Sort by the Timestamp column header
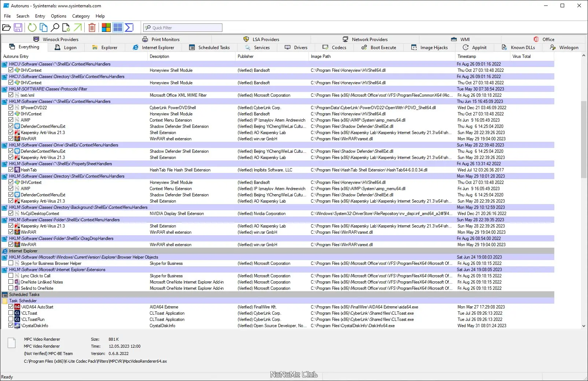Screen dimensions: 588x381 483,56
